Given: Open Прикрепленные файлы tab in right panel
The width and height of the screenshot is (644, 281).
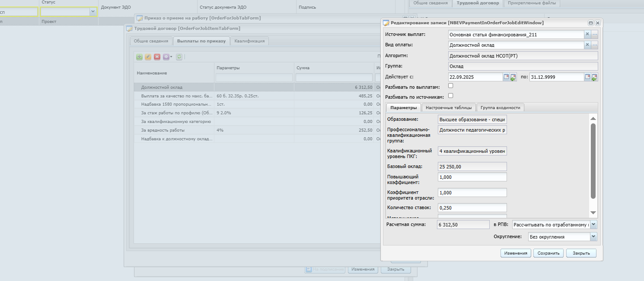Looking at the screenshot, I should [532, 3].
